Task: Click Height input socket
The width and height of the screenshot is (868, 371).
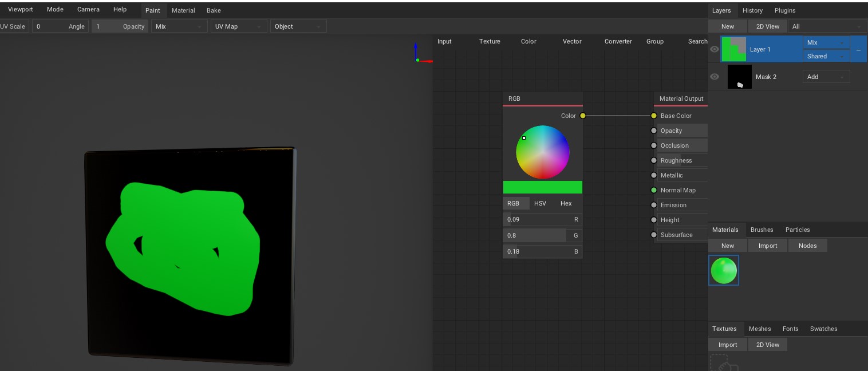Action: (654, 220)
